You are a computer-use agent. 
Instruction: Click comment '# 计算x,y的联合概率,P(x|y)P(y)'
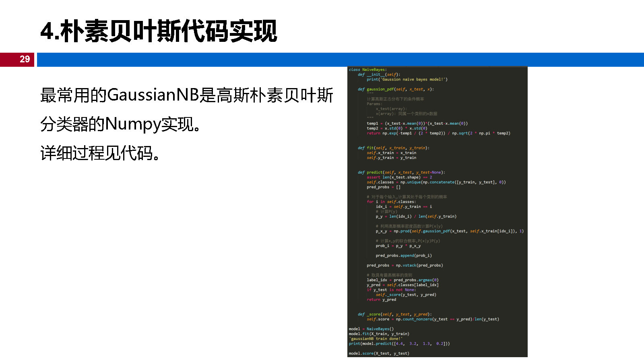408,241
